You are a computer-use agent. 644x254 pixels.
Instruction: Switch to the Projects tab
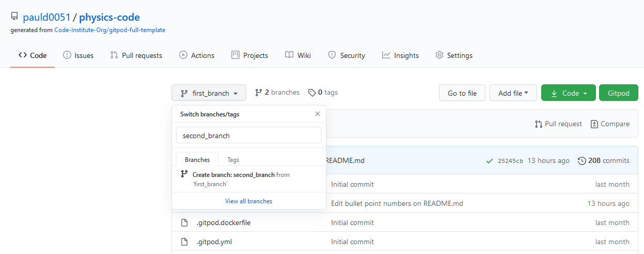coord(249,55)
